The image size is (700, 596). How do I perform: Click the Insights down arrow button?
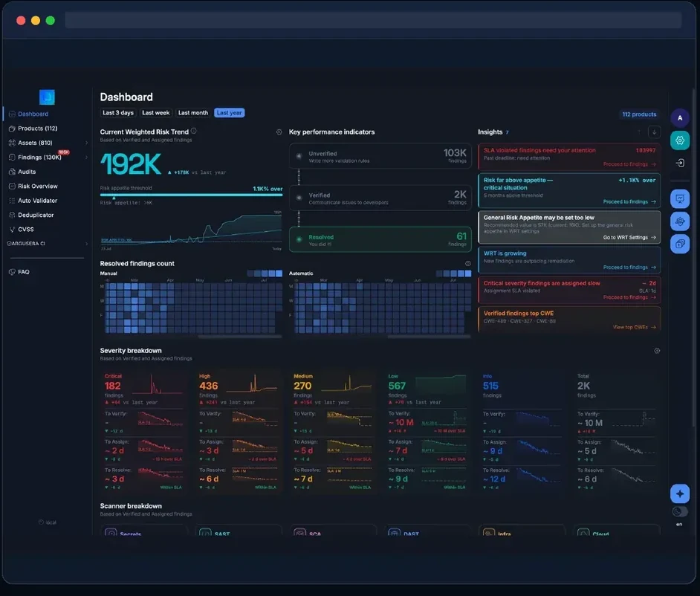coord(654,132)
